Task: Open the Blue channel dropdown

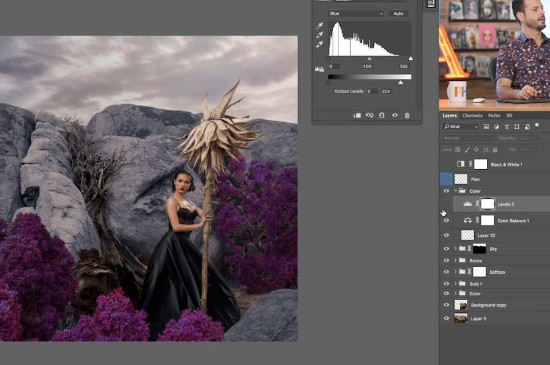Action: click(x=356, y=13)
